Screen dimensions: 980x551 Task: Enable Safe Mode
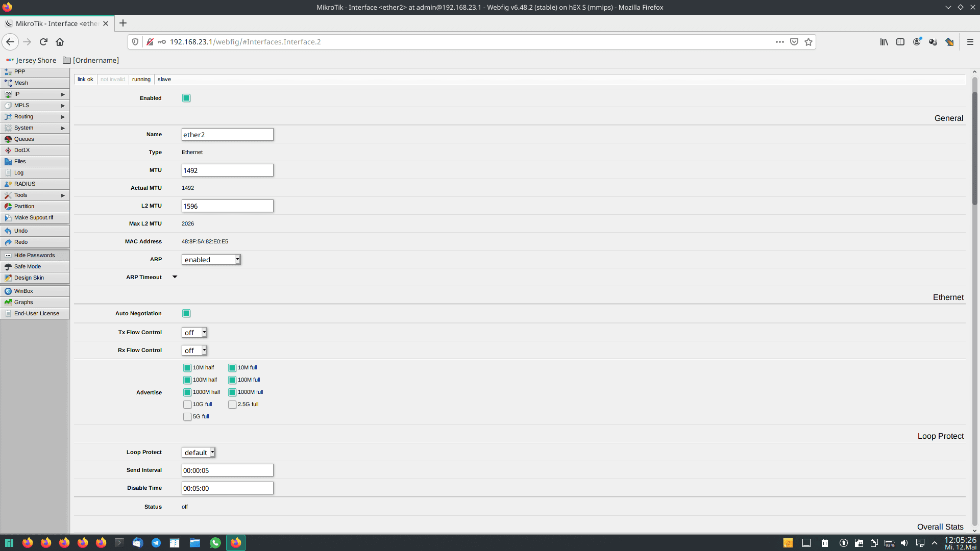pos(35,267)
